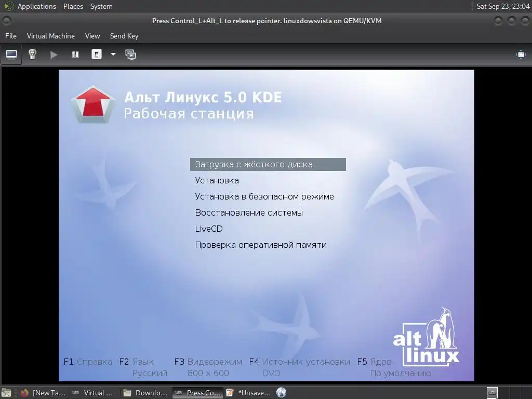Click the Русский language value
532x399 pixels.
150,373
